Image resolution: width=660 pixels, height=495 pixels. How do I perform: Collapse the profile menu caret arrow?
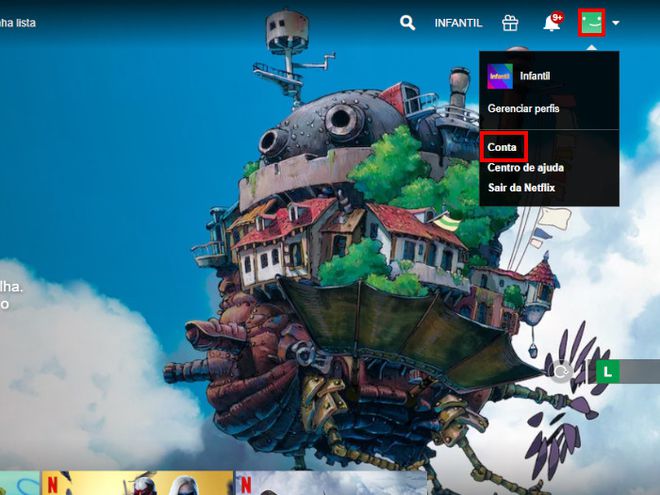[615, 23]
